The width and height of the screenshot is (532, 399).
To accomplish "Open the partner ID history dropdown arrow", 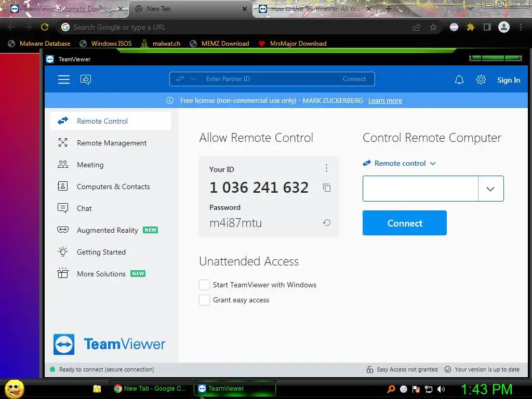I will (490, 189).
